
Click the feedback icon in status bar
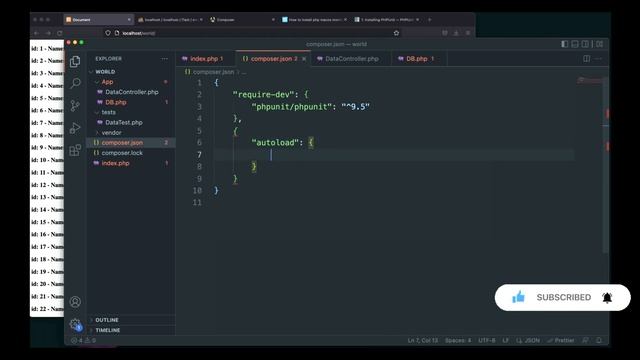[x=585, y=340]
